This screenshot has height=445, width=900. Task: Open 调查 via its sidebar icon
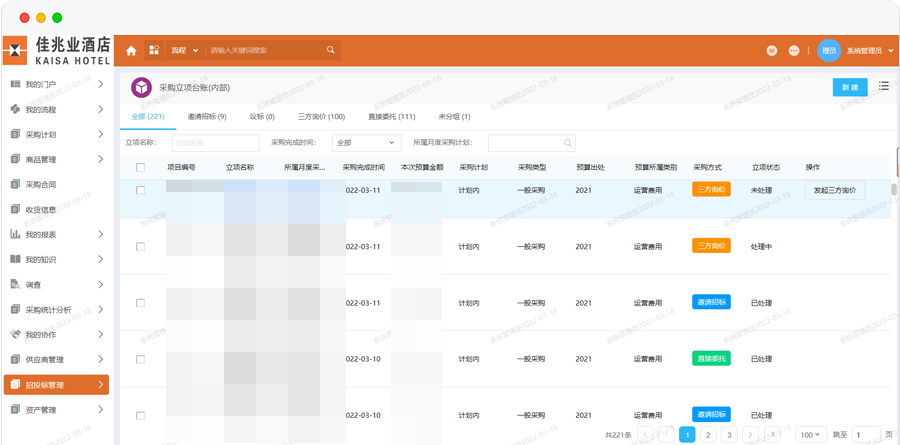15,284
